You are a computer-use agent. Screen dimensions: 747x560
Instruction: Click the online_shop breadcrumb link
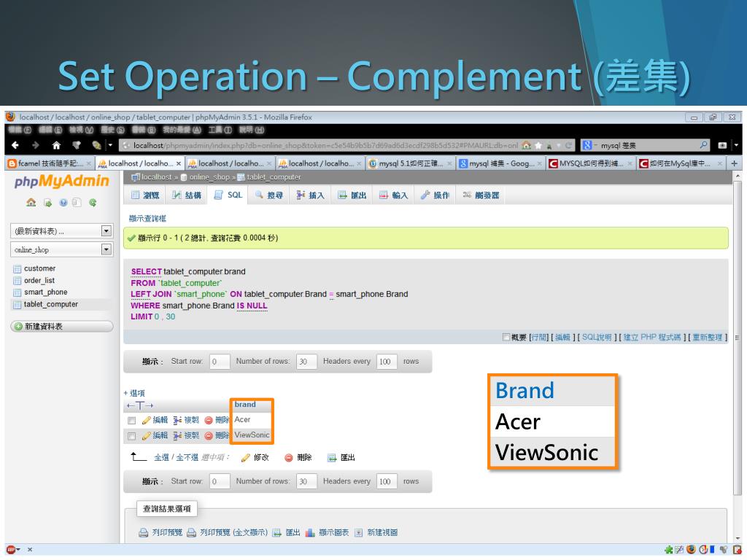(209, 177)
